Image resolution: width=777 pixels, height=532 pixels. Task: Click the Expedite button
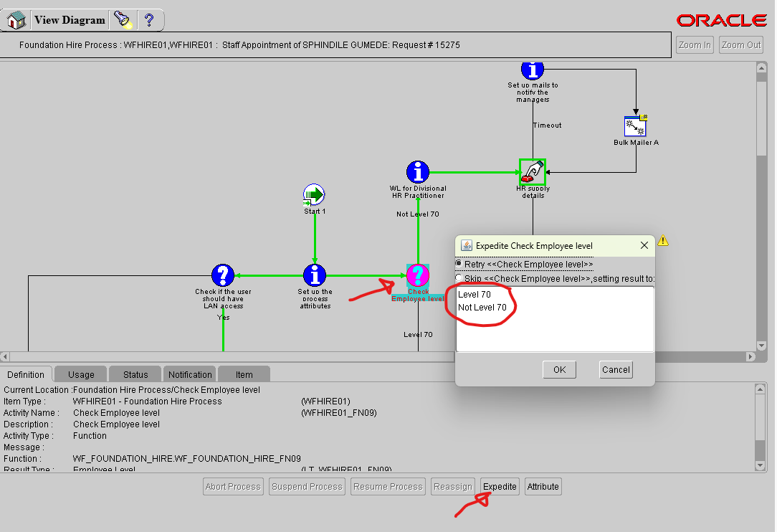pyautogui.click(x=500, y=486)
